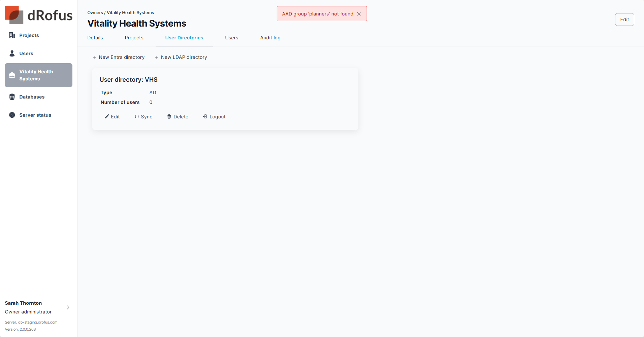Open Projects from the sidebar

(38, 35)
